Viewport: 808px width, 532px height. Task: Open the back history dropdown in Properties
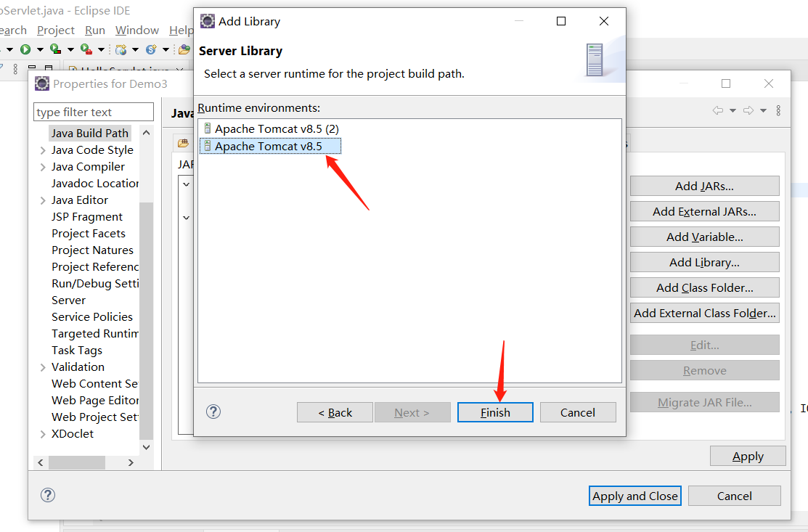732,111
